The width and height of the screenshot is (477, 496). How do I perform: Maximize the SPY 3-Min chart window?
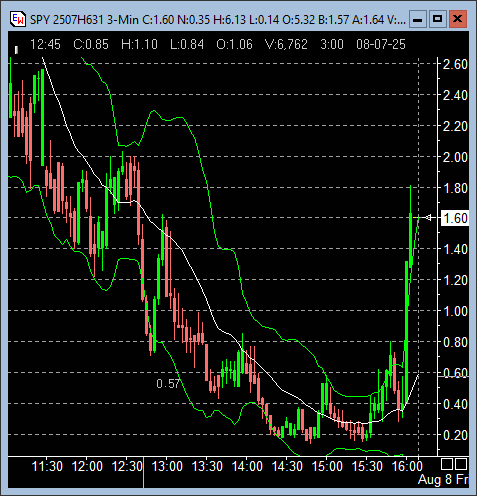[437, 20]
